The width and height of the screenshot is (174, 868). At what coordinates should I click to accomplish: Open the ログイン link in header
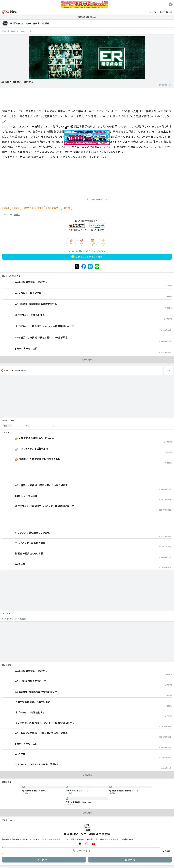tap(153, 12)
